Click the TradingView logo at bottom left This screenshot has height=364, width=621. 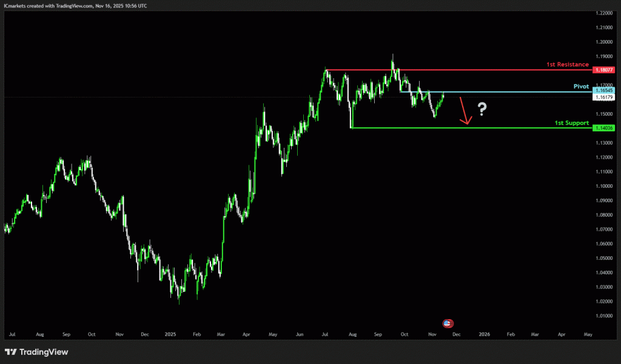36,352
